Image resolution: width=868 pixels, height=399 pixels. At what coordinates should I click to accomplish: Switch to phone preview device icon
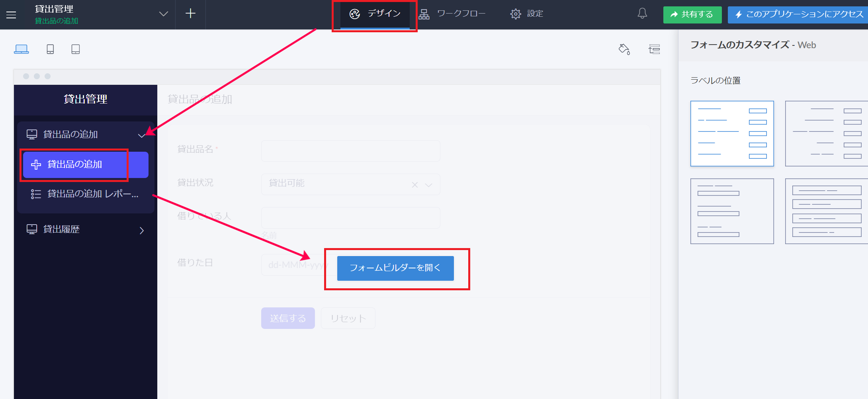tap(50, 49)
